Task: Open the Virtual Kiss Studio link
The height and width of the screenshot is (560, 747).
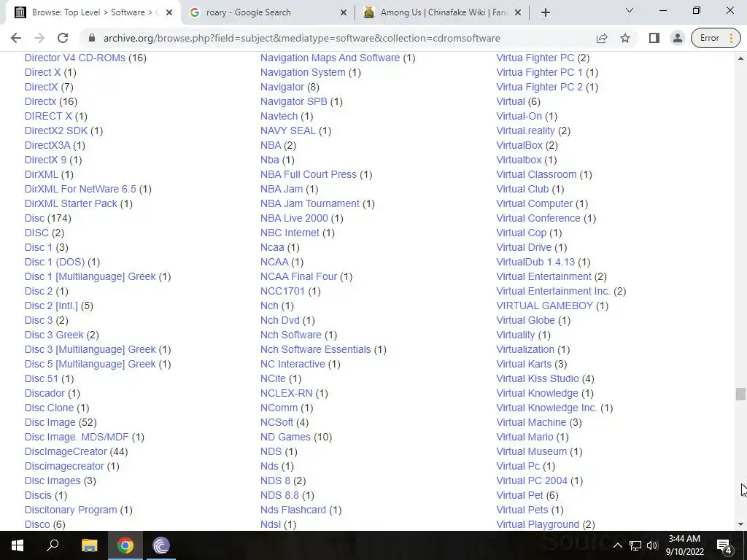Action: tap(538, 378)
